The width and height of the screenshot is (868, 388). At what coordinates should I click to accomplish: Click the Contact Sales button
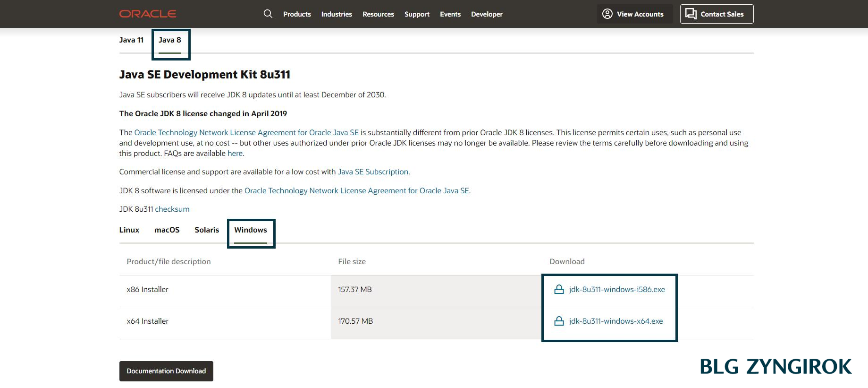(x=716, y=14)
